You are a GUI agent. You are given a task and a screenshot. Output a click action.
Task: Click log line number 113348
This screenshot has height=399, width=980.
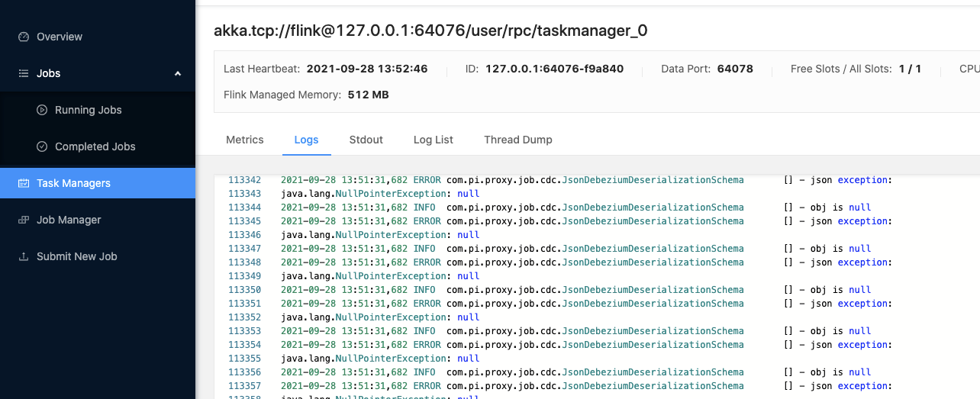(244, 262)
